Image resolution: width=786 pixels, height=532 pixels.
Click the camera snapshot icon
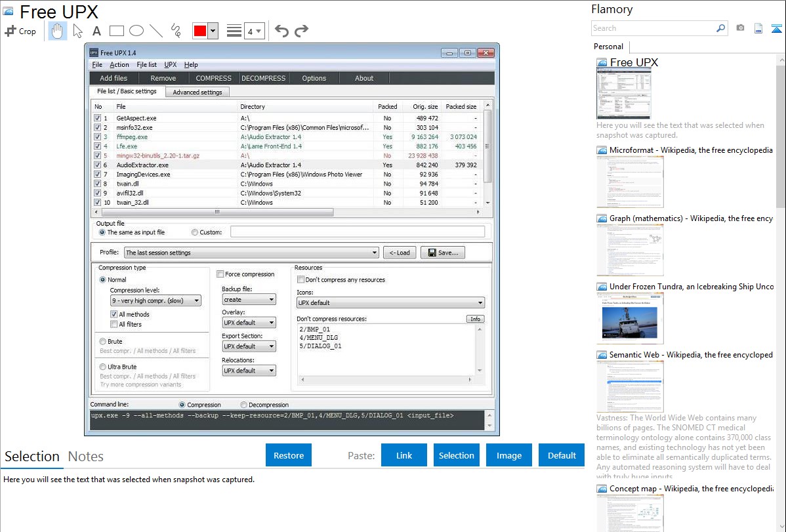740,28
